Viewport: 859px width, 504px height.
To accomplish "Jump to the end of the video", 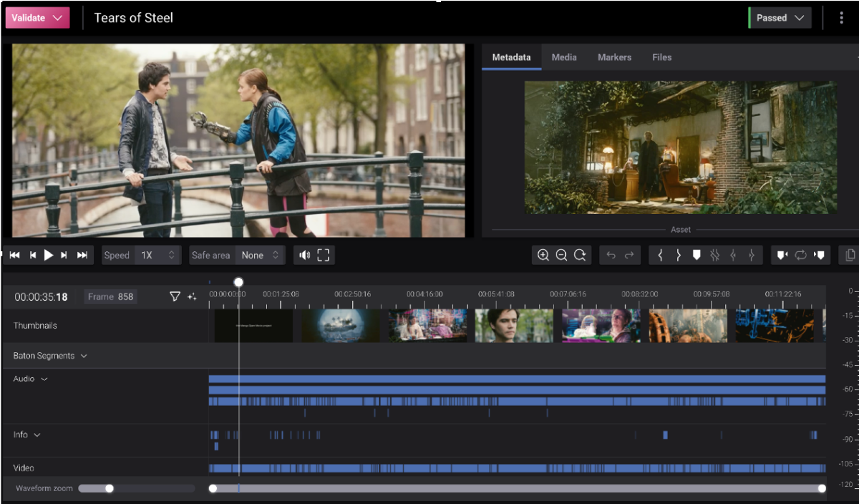I will (x=82, y=256).
